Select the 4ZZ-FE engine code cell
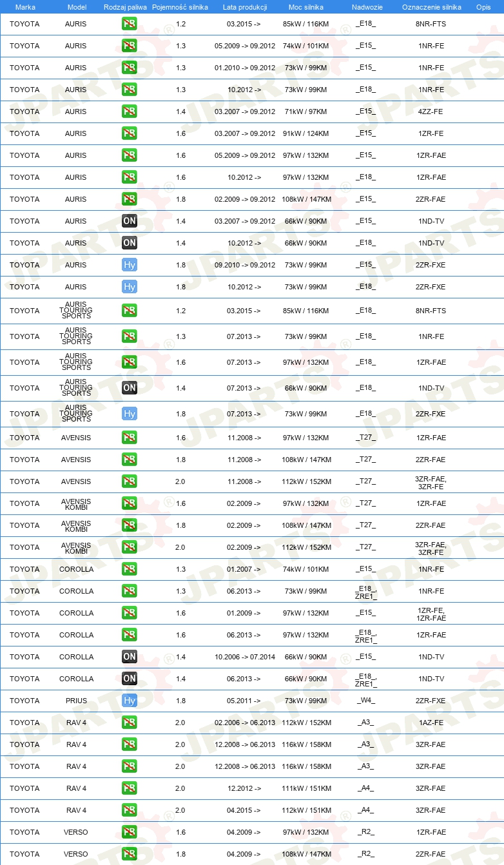The width and height of the screenshot is (504, 865). (x=431, y=112)
